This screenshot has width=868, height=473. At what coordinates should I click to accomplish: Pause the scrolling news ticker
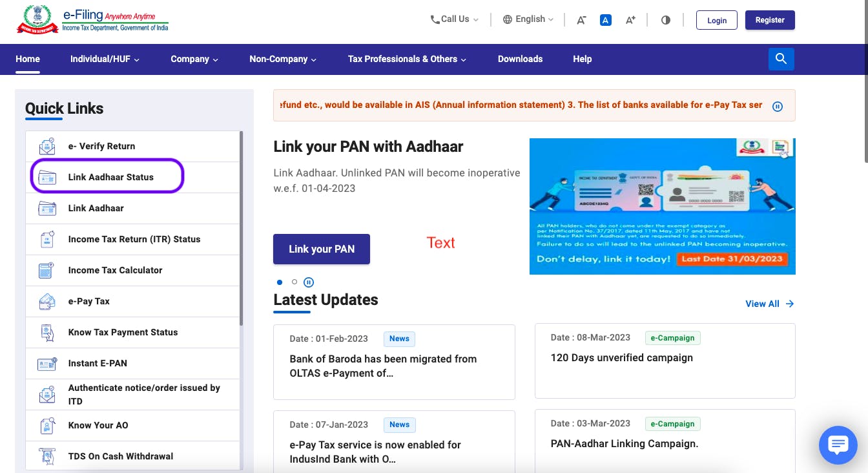tap(778, 107)
